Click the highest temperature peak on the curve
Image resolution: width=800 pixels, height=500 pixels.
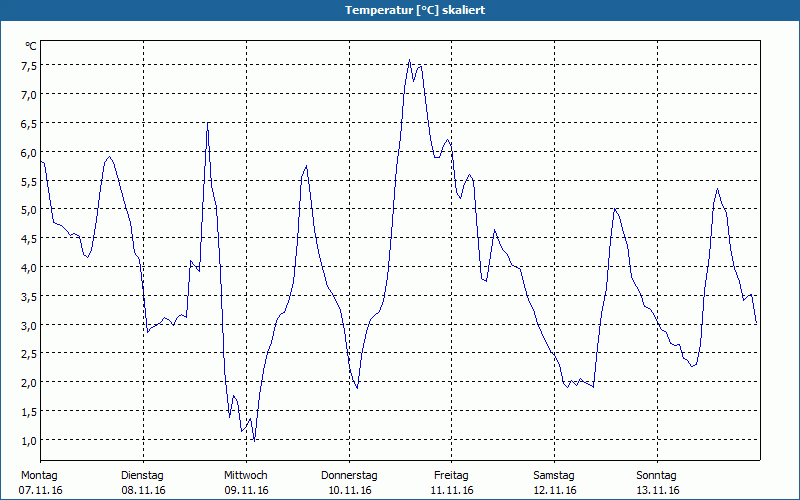(x=409, y=60)
